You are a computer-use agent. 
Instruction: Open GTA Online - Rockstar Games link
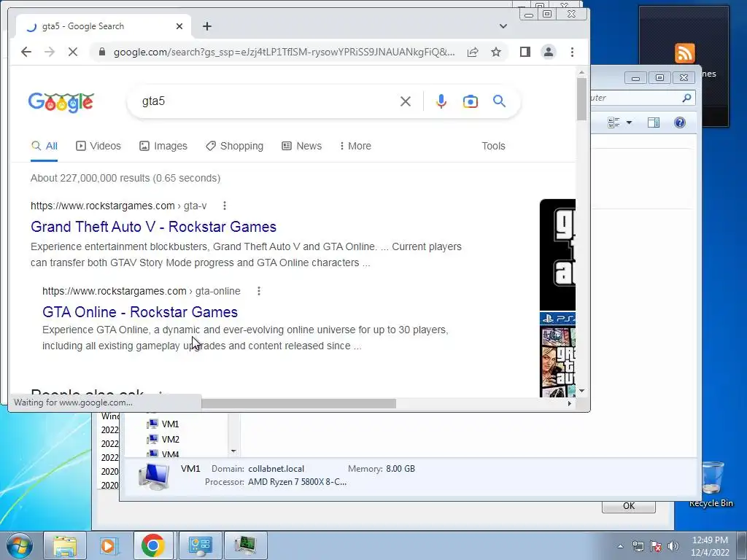click(140, 312)
